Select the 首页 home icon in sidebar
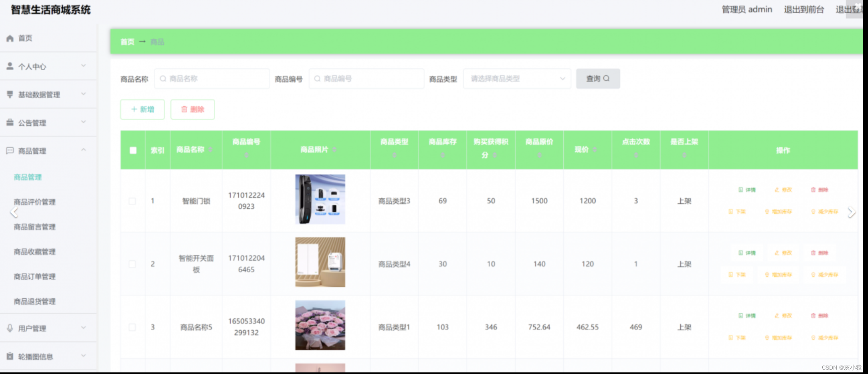The image size is (868, 374). click(x=9, y=38)
